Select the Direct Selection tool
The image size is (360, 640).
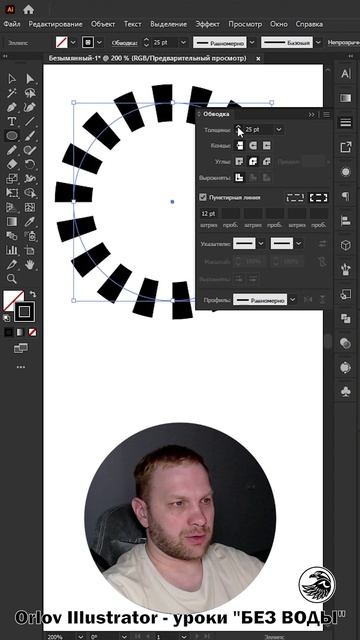30,78
